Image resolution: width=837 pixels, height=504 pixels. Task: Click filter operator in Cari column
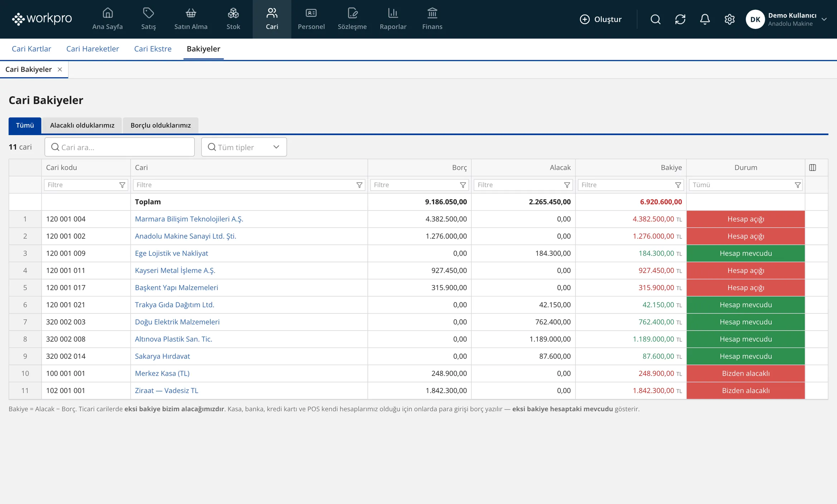(x=359, y=185)
